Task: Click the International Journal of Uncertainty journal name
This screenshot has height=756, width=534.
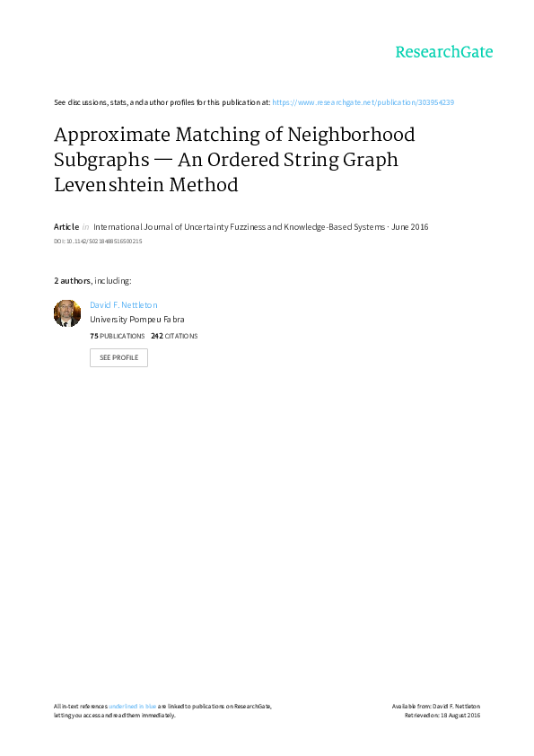Action: coord(239,226)
